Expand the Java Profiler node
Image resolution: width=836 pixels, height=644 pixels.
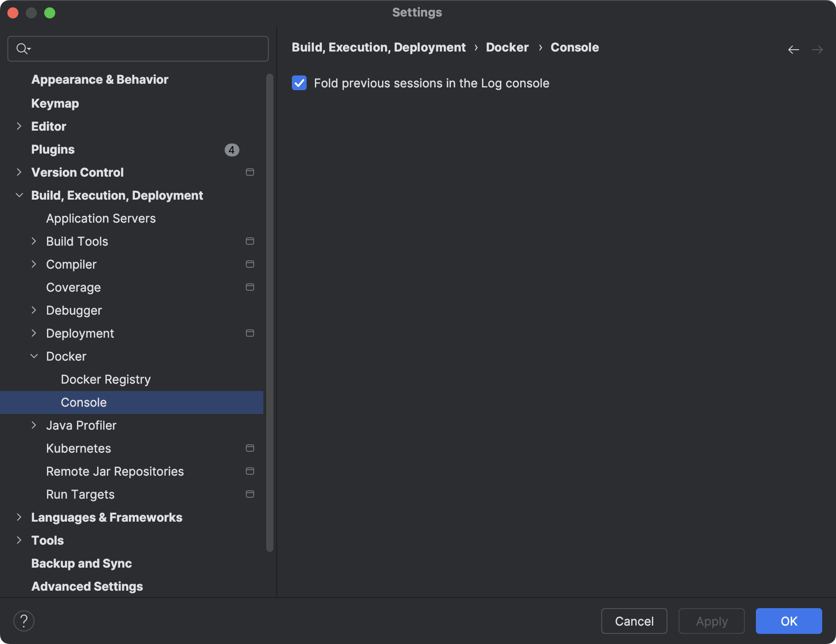coord(34,425)
